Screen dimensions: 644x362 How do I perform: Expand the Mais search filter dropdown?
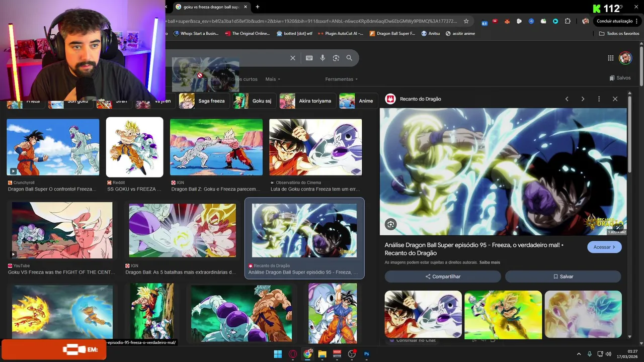click(x=273, y=79)
